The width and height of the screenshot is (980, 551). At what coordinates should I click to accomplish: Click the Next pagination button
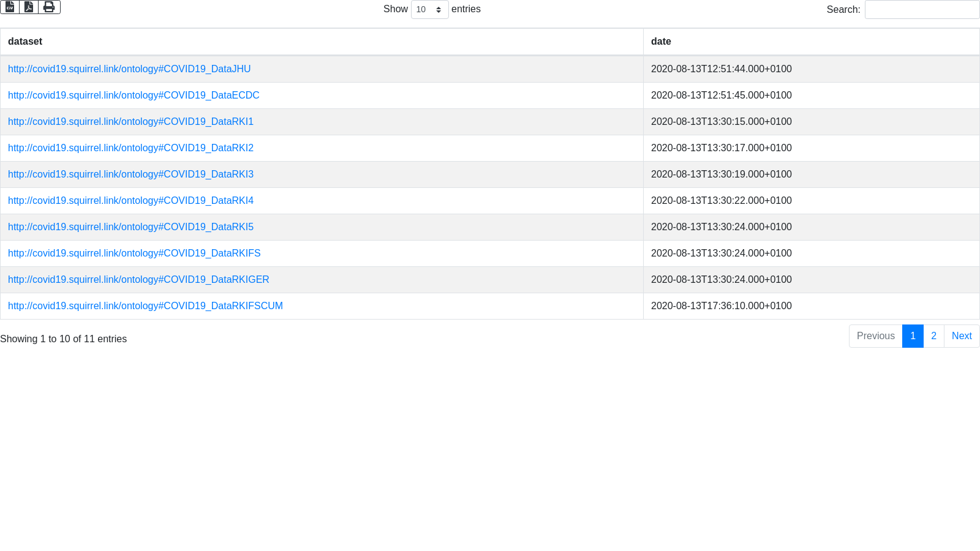[x=962, y=336]
